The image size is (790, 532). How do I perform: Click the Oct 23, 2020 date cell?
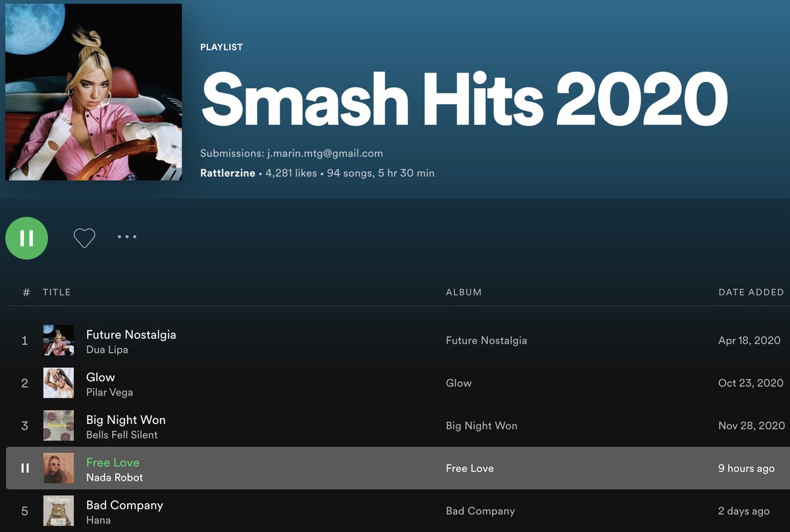[751, 383]
